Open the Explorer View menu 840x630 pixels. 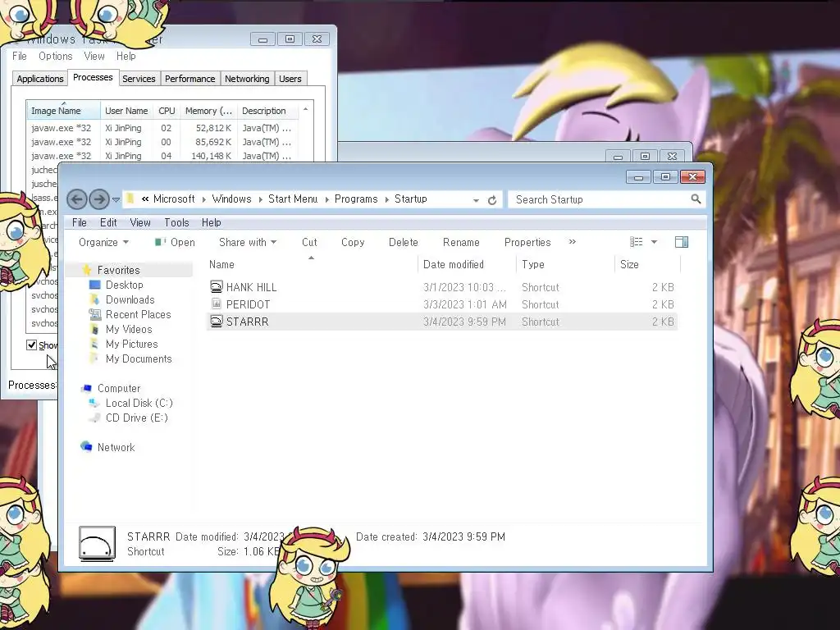coord(139,222)
